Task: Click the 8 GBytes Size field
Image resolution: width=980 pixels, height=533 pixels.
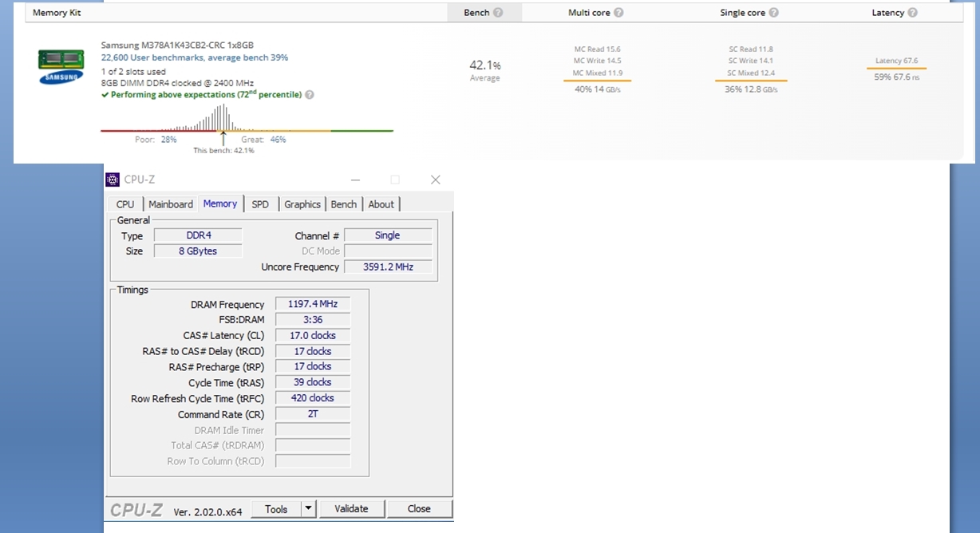Action: pyautogui.click(x=198, y=251)
